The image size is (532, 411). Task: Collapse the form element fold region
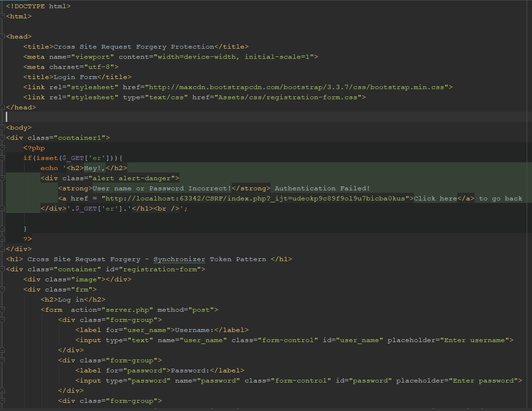(x=2, y=309)
